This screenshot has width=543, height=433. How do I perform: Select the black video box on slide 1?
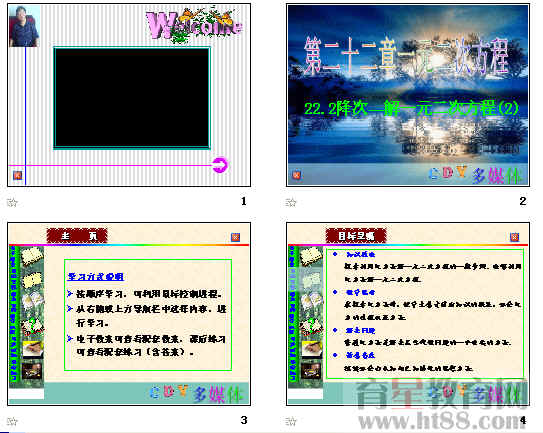[132, 98]
